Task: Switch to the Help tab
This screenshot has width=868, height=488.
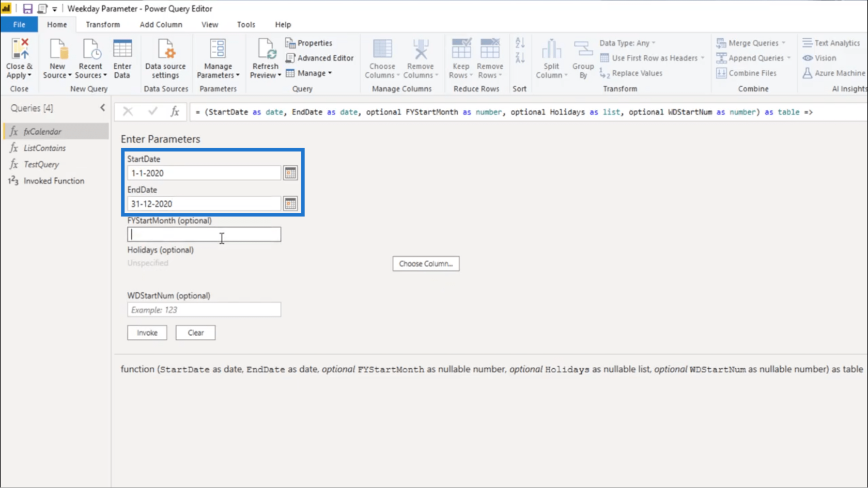Action: tap(283, 24)
